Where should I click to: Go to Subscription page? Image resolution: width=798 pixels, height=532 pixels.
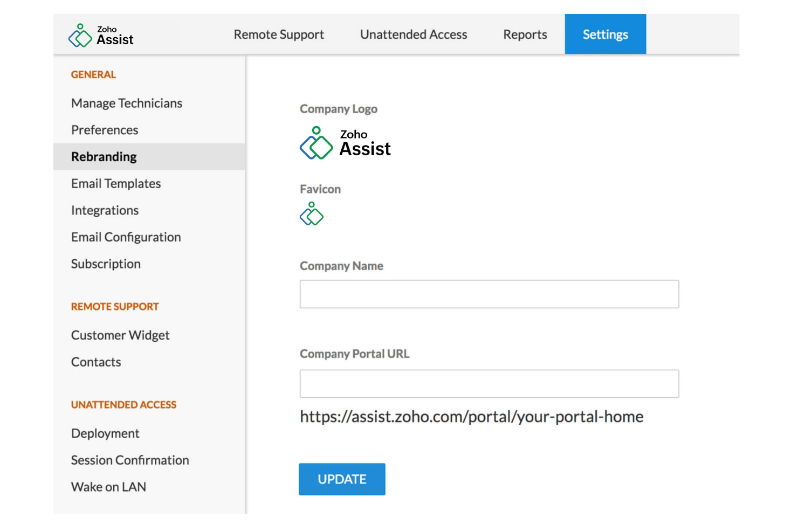[106, 264]
